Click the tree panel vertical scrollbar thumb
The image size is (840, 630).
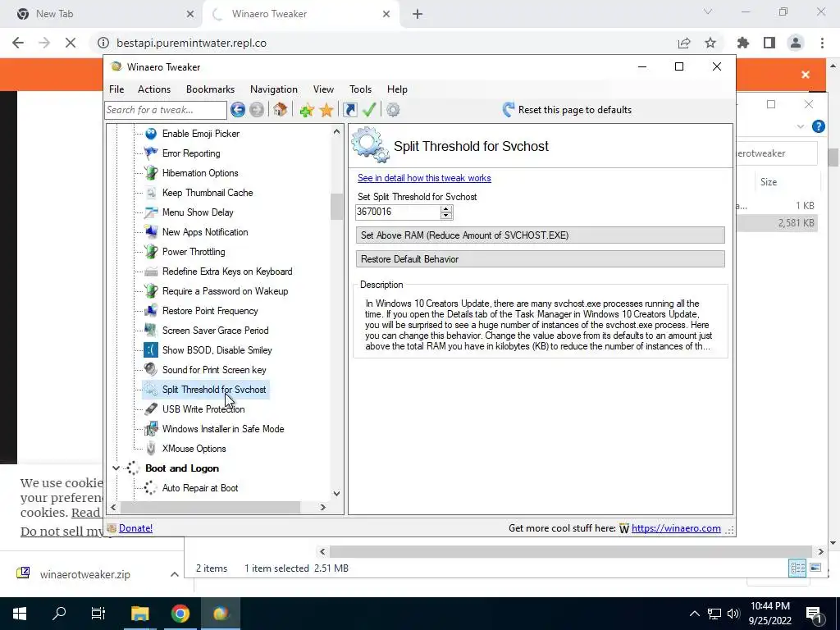[x=336, y=207]
